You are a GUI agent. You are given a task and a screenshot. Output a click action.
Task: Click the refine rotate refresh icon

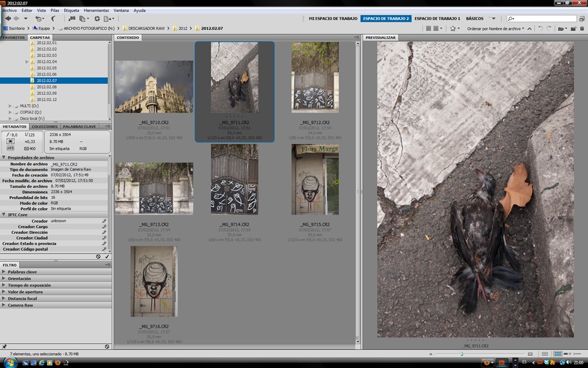[x=97, y=18]
